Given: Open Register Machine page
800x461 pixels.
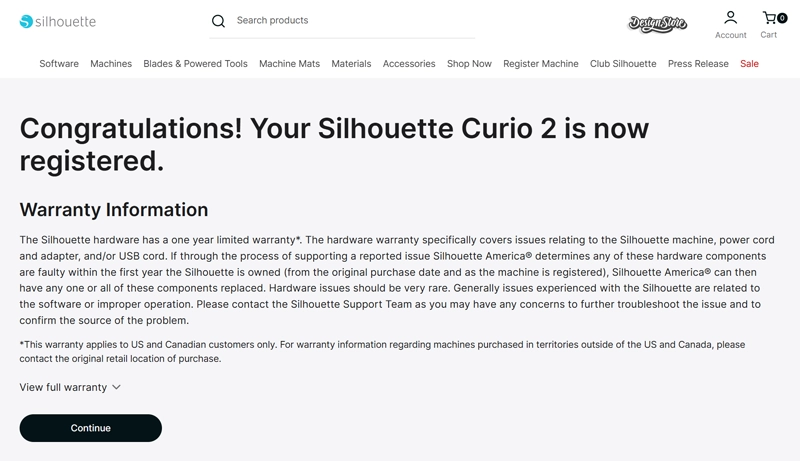Looking at the screenshot, I should 540,64.
